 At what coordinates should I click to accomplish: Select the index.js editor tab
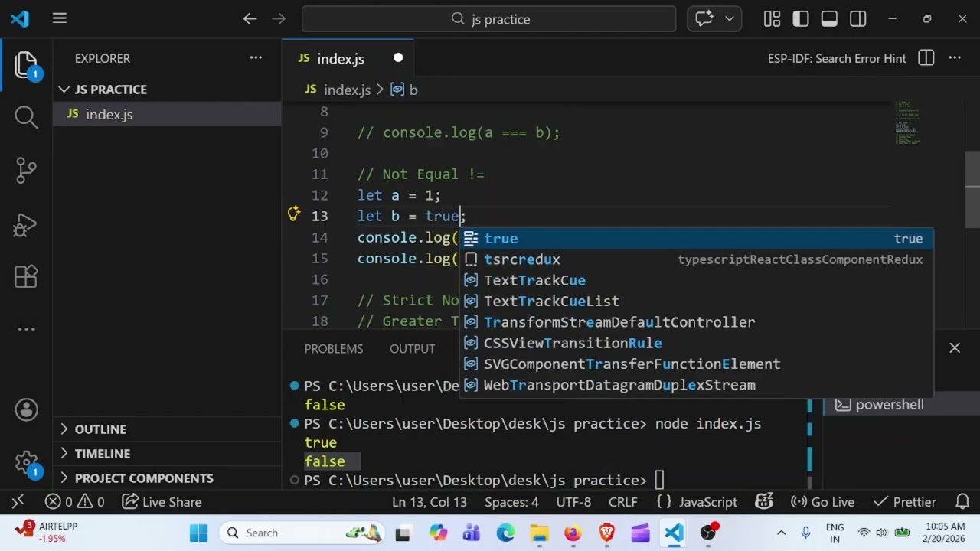(348, 59)
